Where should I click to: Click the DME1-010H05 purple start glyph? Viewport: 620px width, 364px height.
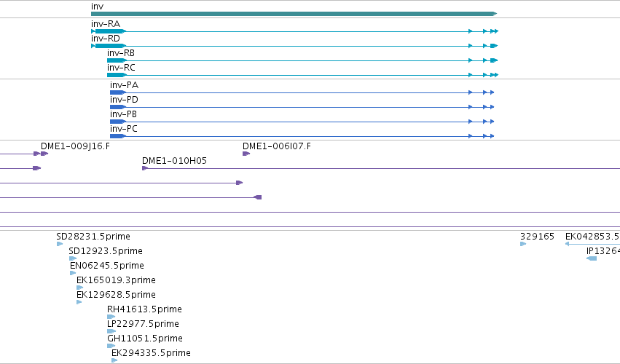[145, 168]
